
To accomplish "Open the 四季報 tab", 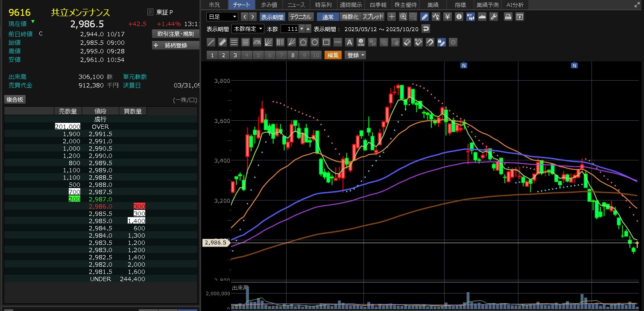I will (378, 5).
